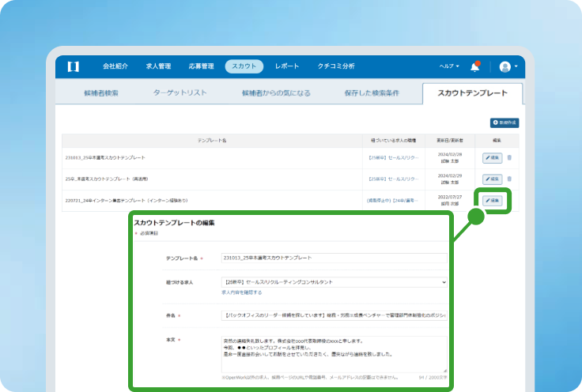This screenshot has width=582, height=392.
Task: Edit the 231013_25卒本選考 template row
Action: (x=492, y=158)
